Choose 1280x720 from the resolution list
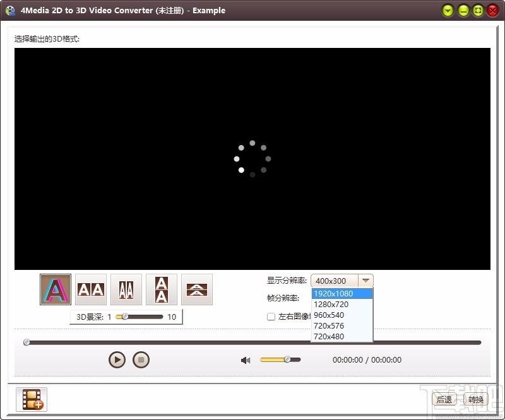The image size is (505, 420). click(x=342, y=304)
